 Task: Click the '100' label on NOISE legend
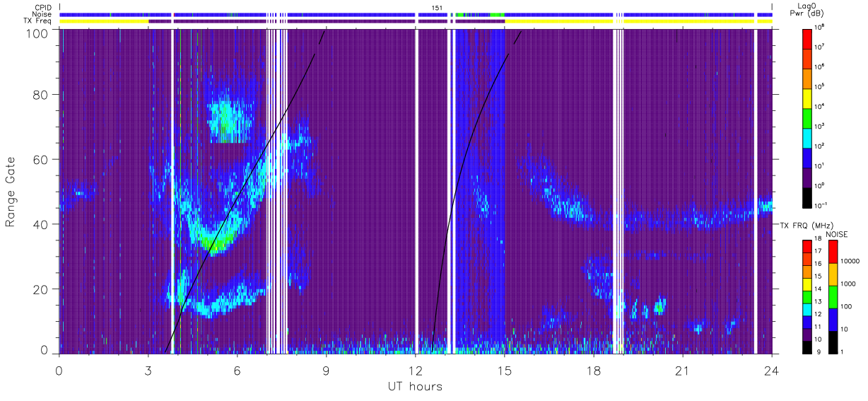point(845,306)
